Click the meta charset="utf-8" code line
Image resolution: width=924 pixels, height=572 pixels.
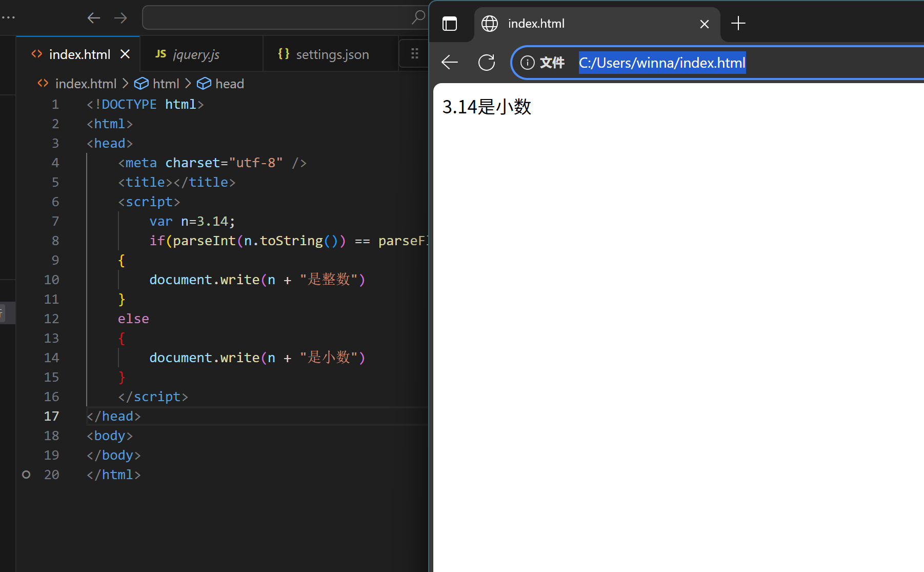[212, 163]
